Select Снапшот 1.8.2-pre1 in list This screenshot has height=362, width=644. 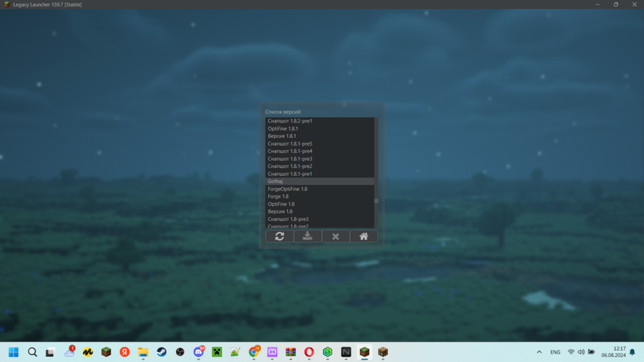(x=319, y=121)
